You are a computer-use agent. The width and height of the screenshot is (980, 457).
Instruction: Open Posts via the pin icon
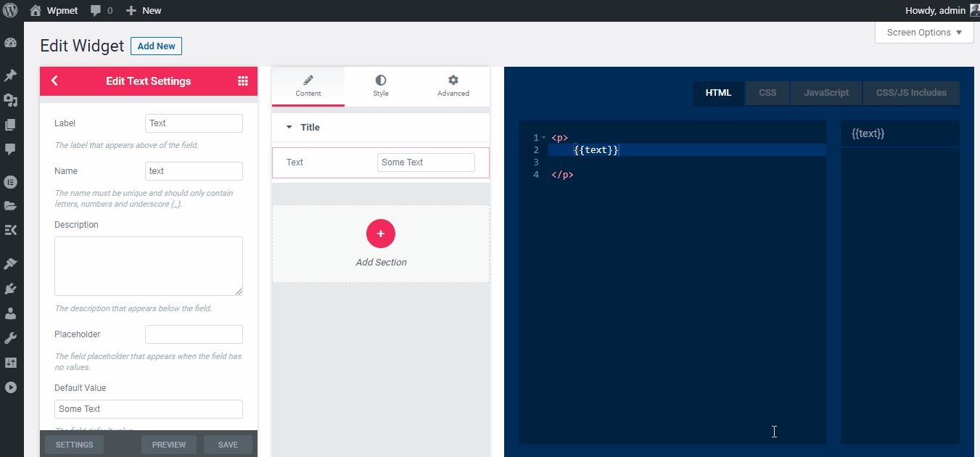(10, 75)
